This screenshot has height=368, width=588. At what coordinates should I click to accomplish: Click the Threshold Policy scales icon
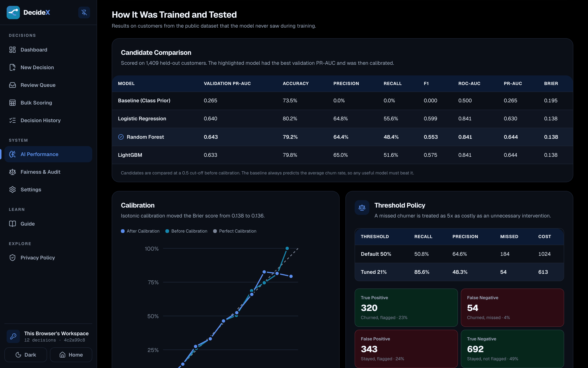pos(362,208)
